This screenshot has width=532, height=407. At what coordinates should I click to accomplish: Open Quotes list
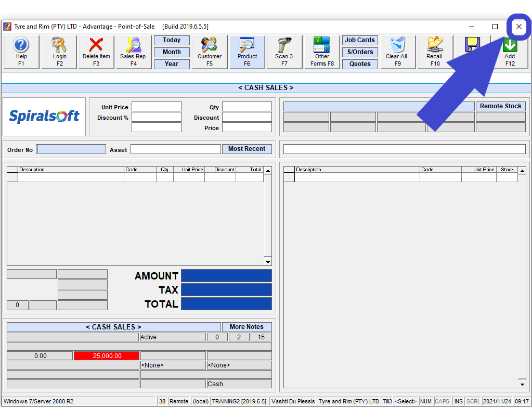click(x=360, y=64)
